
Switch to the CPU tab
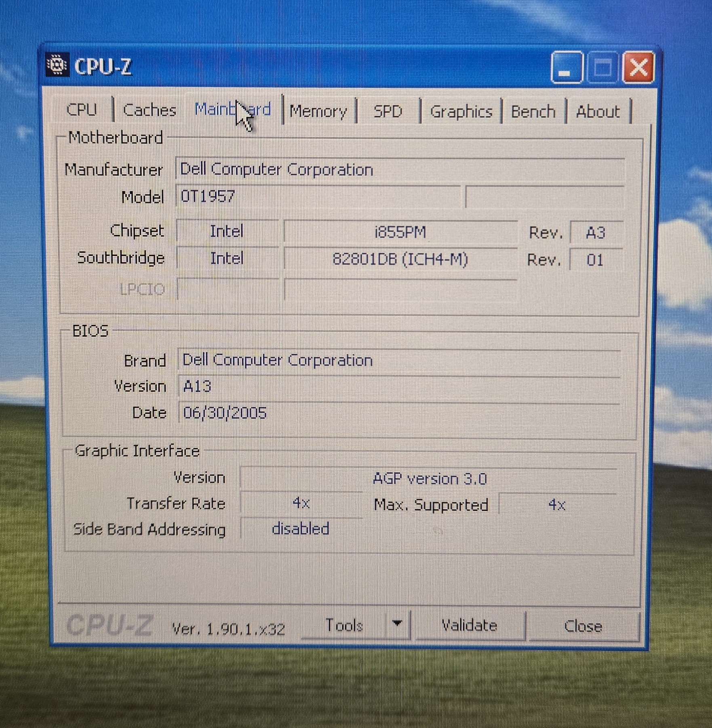coord(82,110)
